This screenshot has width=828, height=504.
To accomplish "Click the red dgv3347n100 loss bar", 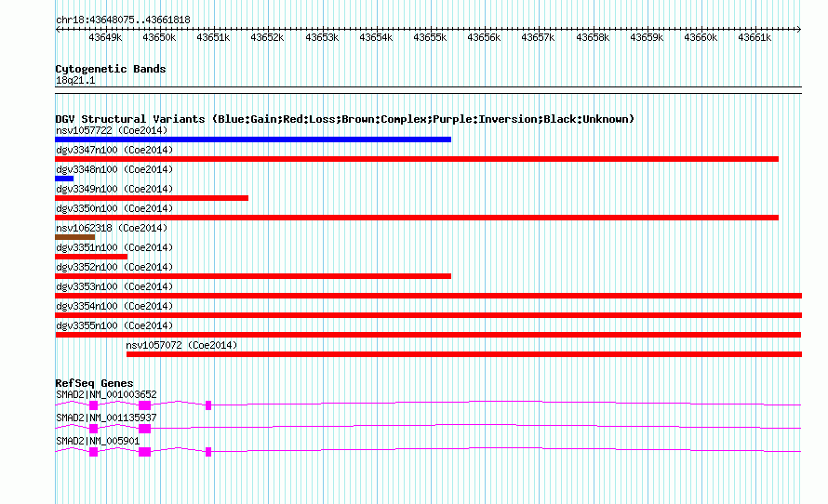I will tap(417, 159).
